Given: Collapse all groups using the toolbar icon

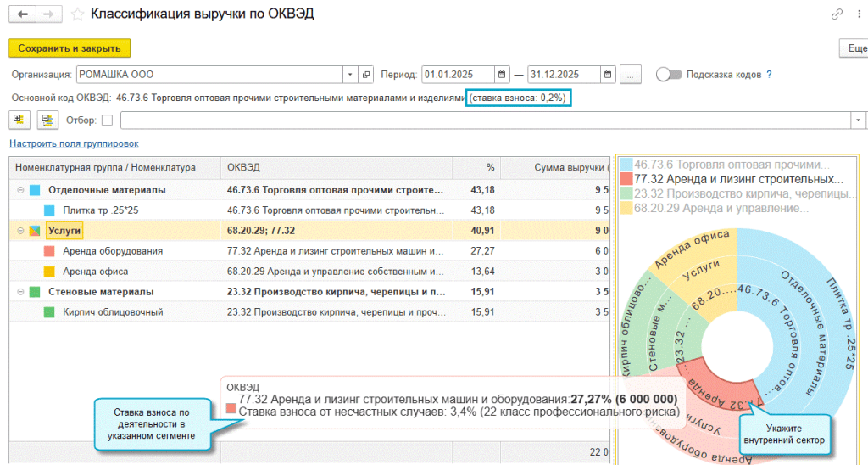Looking at the screenshot, I should pos(47,120).
